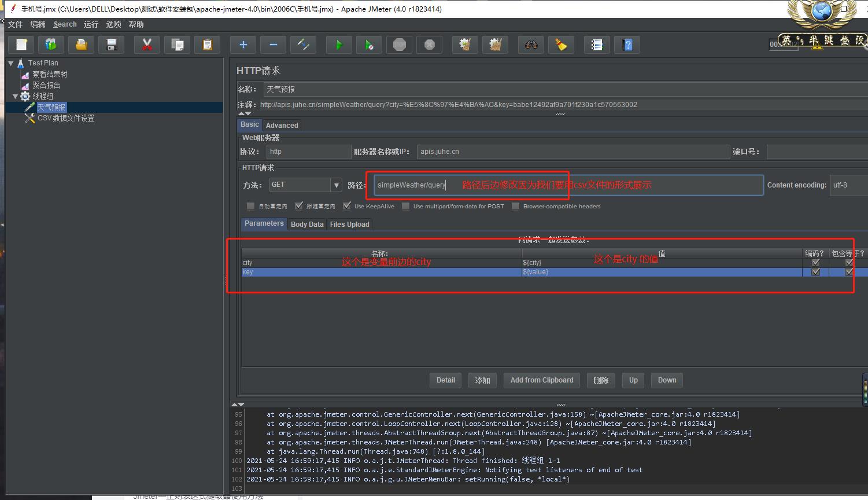Open the 帮助 menu

pos(136,24)
